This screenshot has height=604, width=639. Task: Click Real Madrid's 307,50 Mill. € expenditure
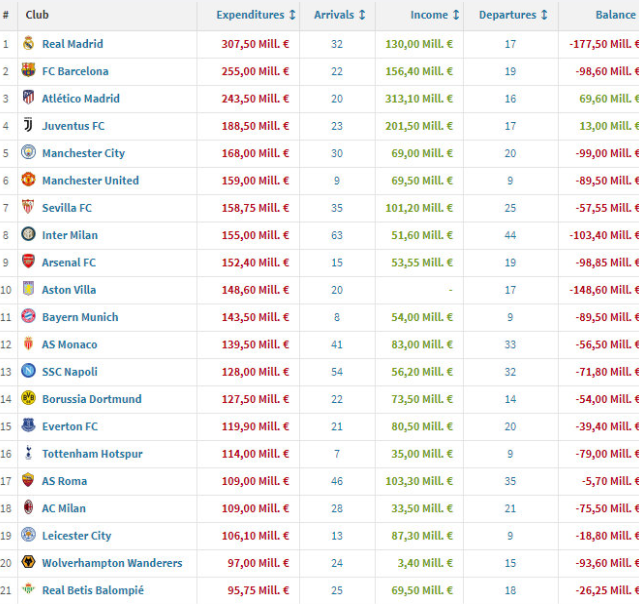pos(256,44)
